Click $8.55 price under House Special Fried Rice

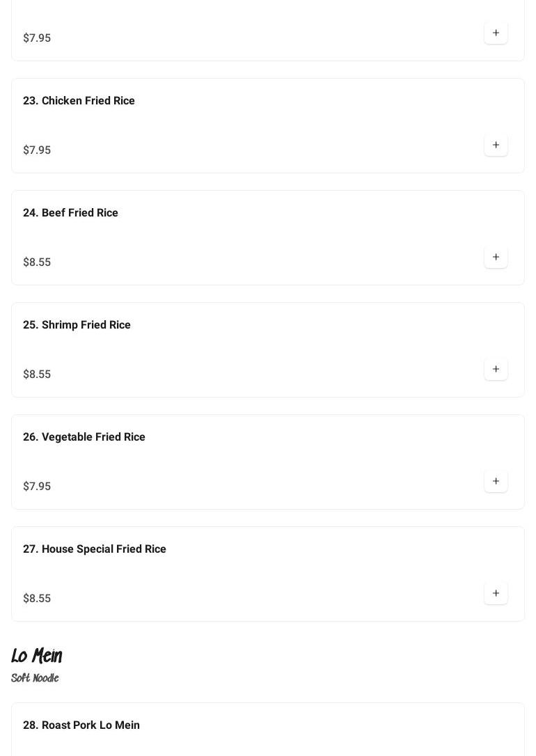pos(37,599)
